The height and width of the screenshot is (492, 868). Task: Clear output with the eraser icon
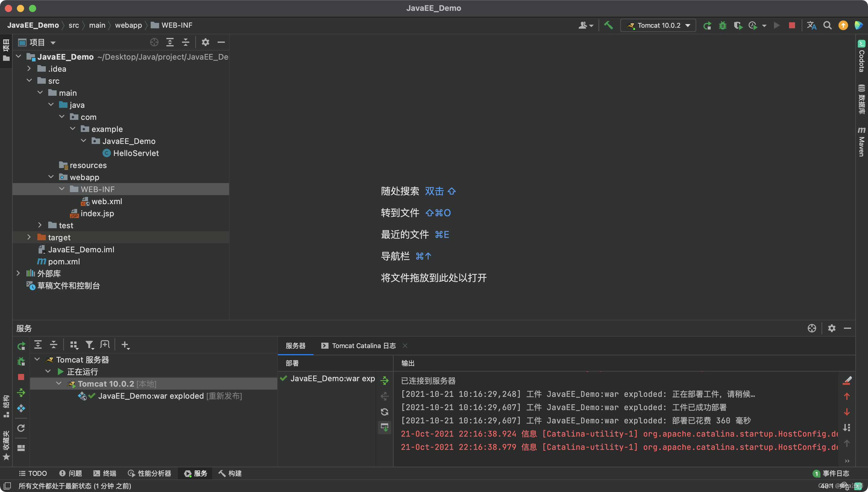click(847, 381)
